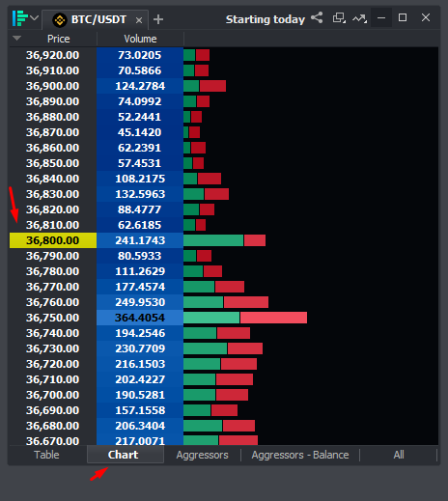The height and width of the screenshot is (501, 448).
Task: Click the chart link icon in the title bar
Action: 359,18
